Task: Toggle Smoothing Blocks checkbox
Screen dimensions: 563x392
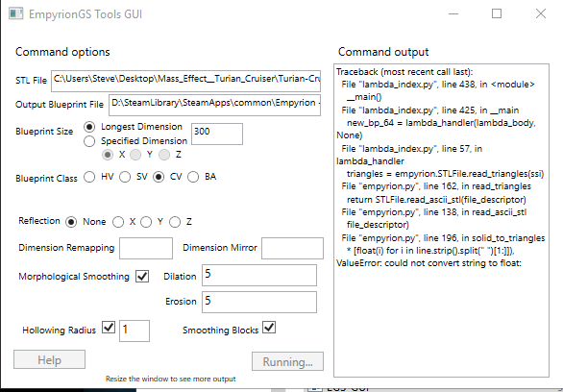Action: pos(269,327)
